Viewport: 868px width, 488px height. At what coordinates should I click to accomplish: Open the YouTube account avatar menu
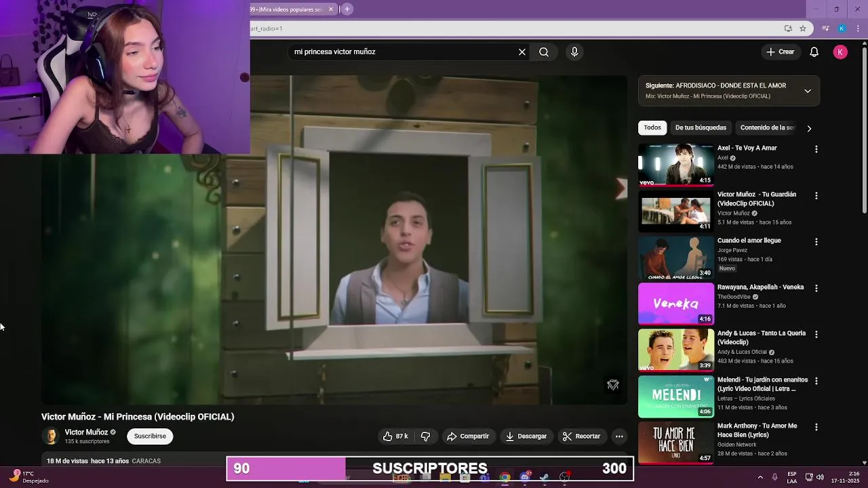pyautogui.click(x=840, y=52)
